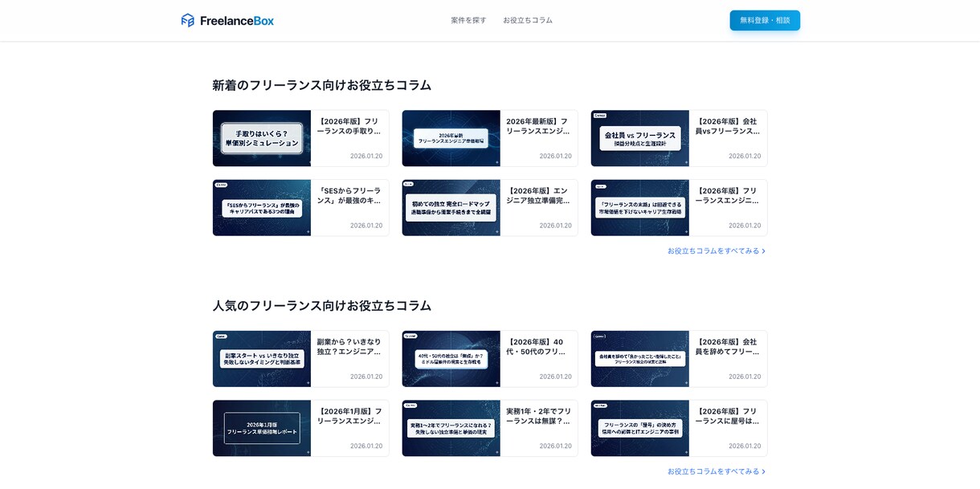Open the 40代・50代の独立は無謀か thumbnail

click(x=451, y=359)
